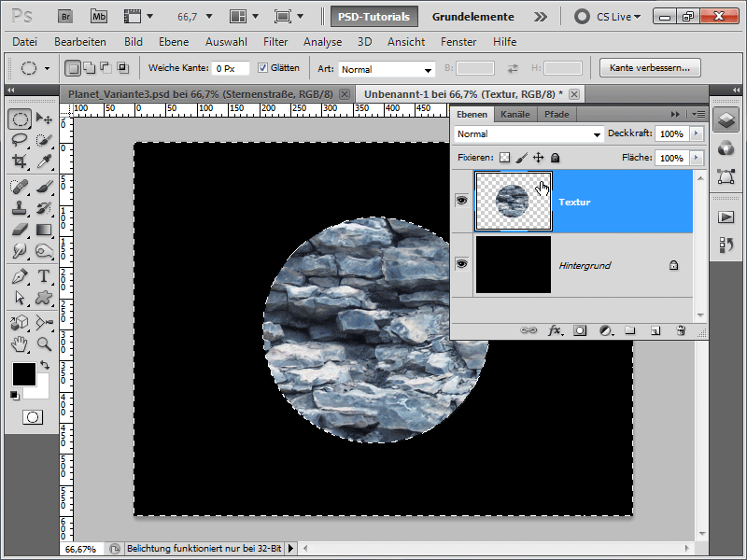This screenshot has height=560, width=747.
Task: Set the foreground color swatch
Action: pos(24,374)
